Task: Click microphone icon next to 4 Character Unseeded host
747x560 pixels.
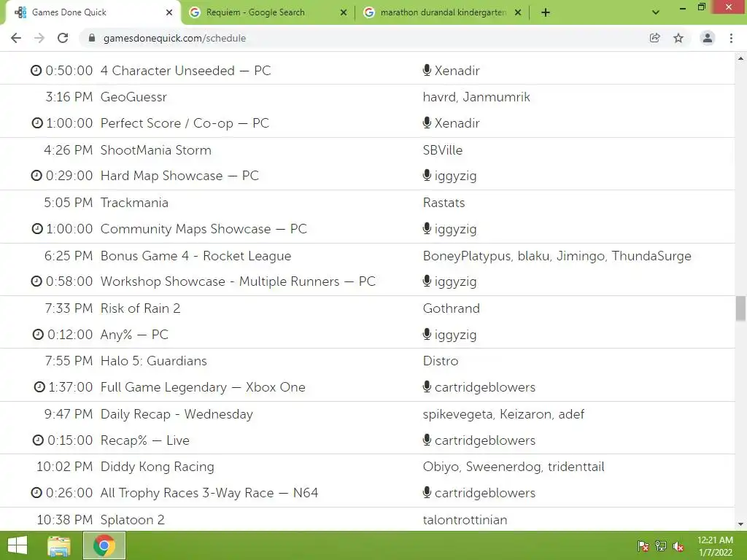Action: pyautogui.click(x=427, y=71)
